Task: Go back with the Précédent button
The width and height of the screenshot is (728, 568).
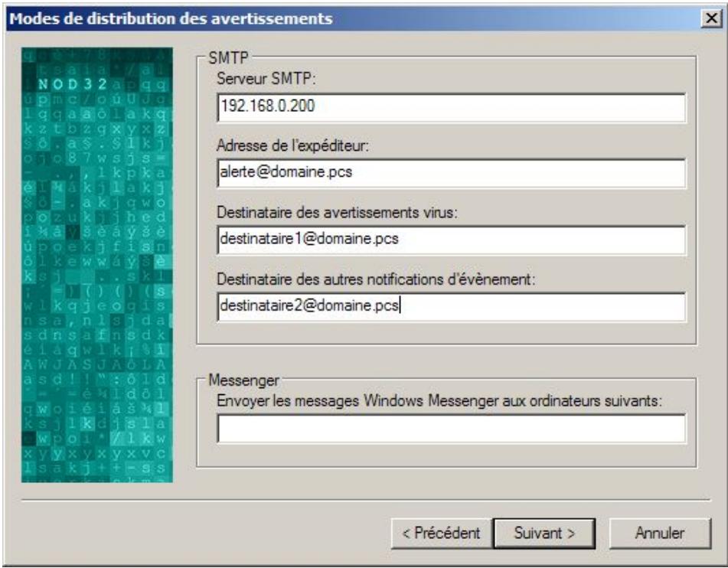Action: [442, 534]
